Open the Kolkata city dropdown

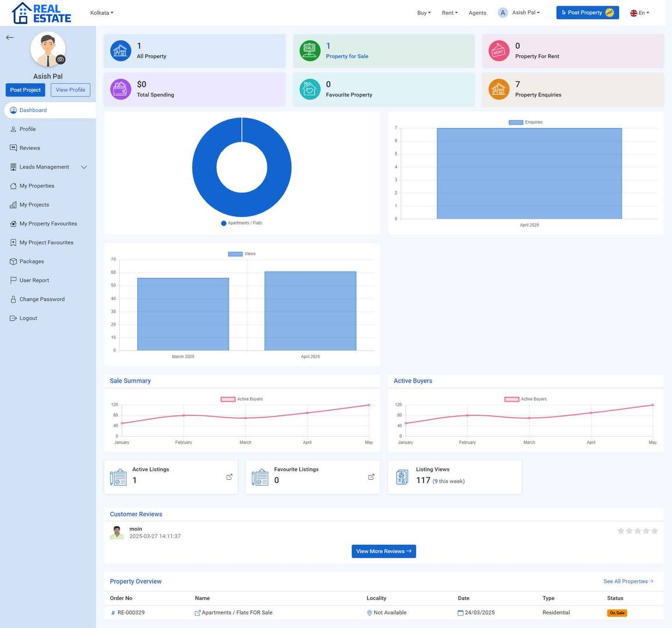102,13
